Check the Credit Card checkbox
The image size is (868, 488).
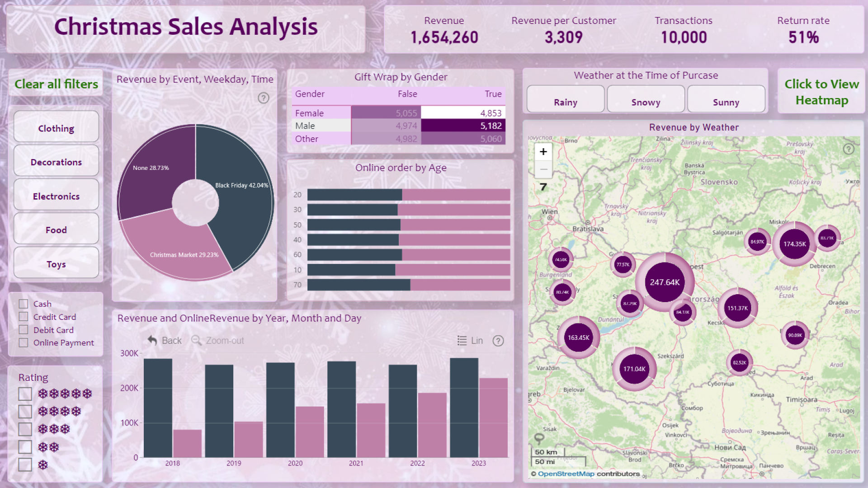[x=24, y=317]
